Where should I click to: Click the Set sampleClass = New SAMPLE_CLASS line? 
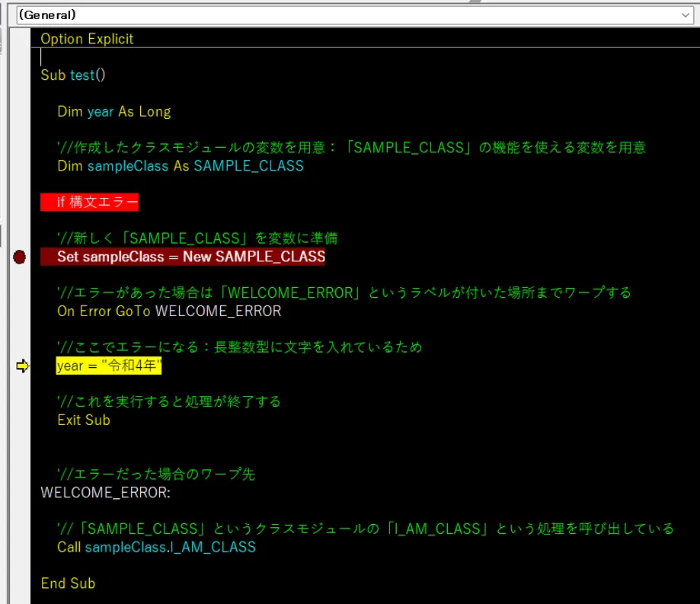[x=190, y=257]
